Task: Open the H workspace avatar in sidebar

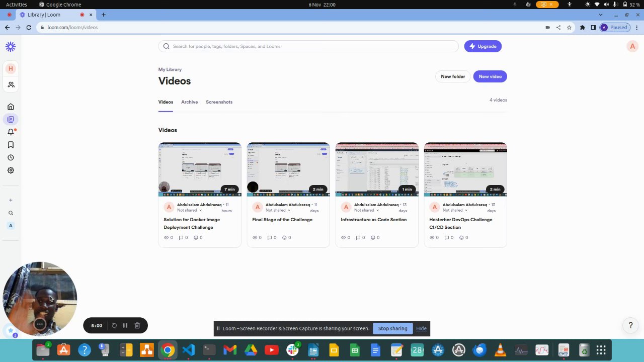Action: tap(11, 68)
